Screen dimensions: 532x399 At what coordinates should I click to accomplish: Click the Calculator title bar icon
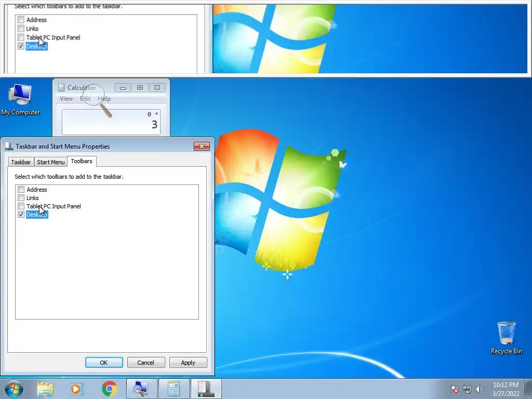click(61, 87)
